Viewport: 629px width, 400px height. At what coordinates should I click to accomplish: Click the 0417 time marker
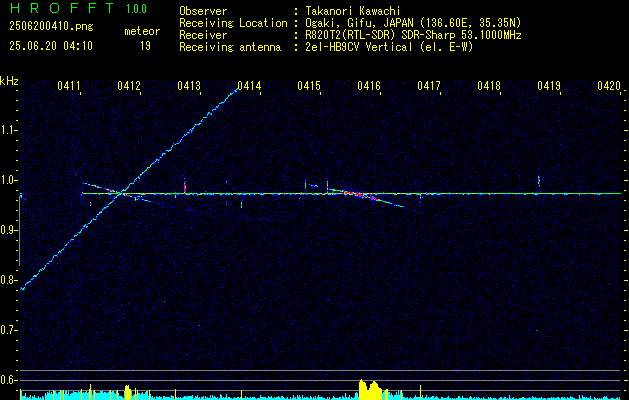[x=429, y=85]
